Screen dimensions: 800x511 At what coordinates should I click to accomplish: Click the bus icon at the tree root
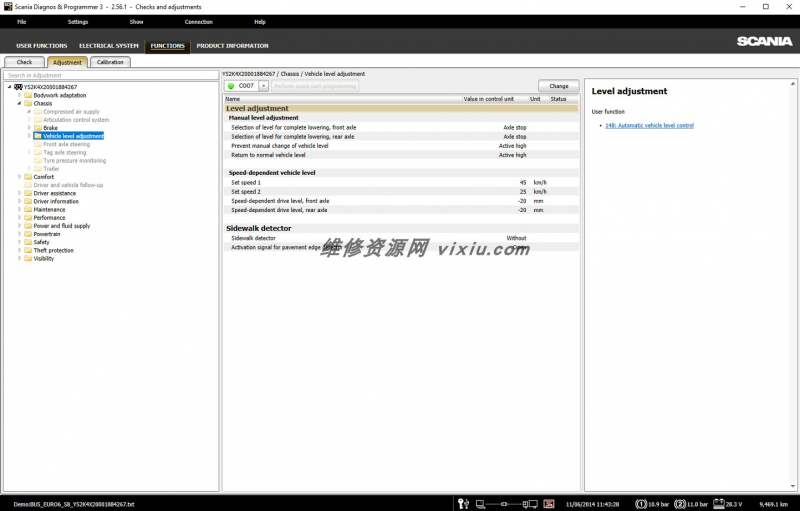18,87
